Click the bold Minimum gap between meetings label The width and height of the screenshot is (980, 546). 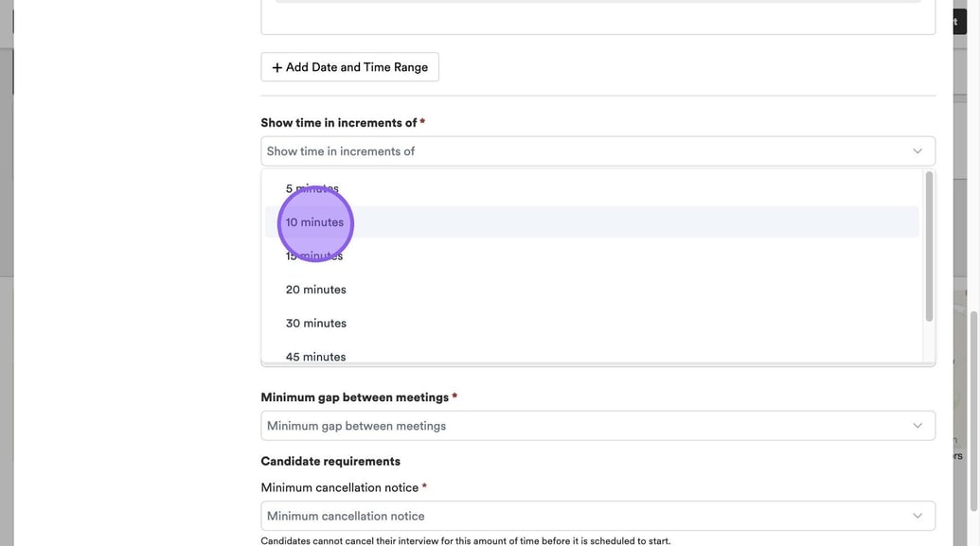(354, 397)
